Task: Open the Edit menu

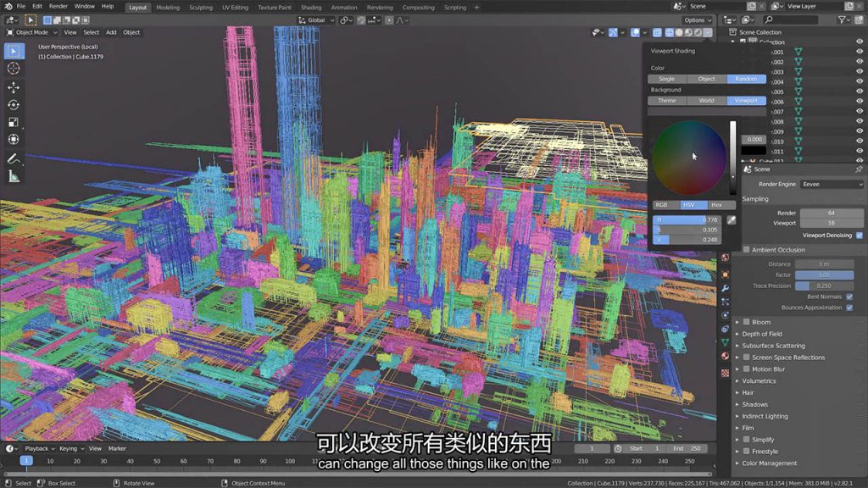Action: click(37, 7)
